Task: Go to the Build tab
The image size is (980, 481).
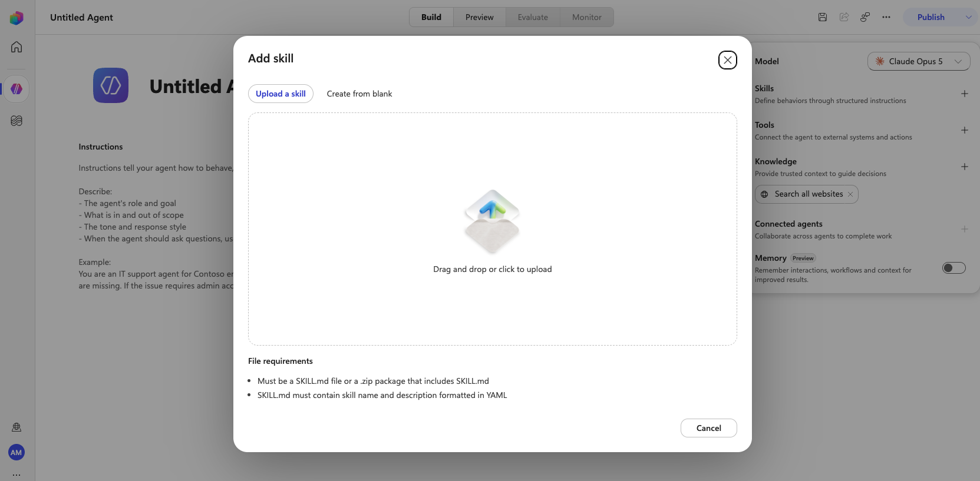Action: pos(431,17)
